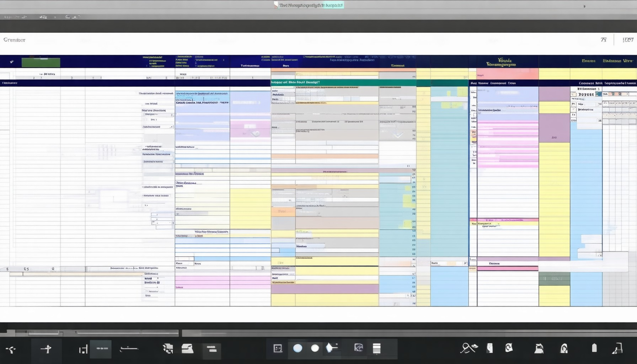This screenshot has width=637, height=364.
Task: Click the green block in the dark blue header
Action: (x=41, y=62)
